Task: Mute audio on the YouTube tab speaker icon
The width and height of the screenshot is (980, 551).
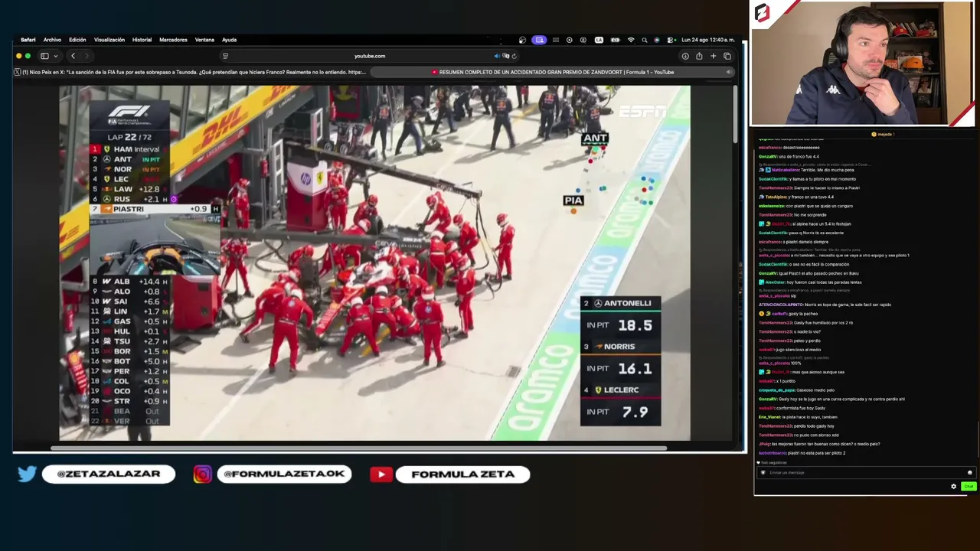Action: (x=729, y=72)
